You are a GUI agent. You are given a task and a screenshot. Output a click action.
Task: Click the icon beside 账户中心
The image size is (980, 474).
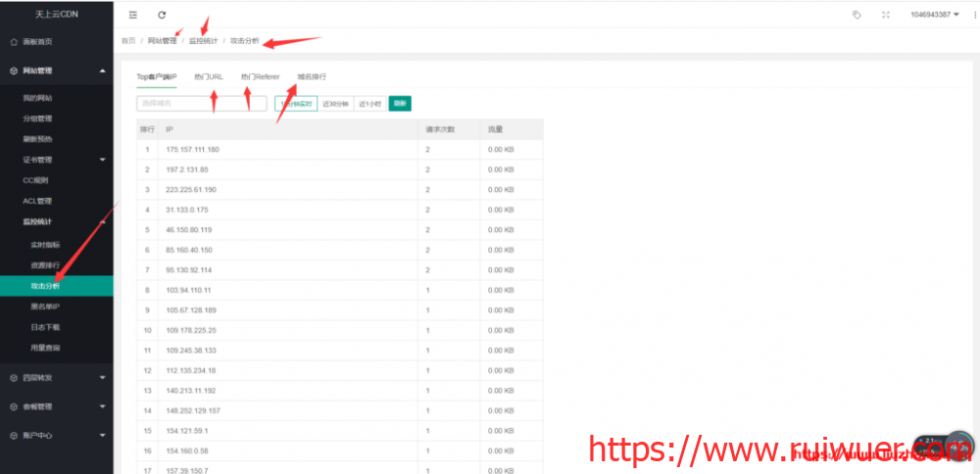[13, 435]
